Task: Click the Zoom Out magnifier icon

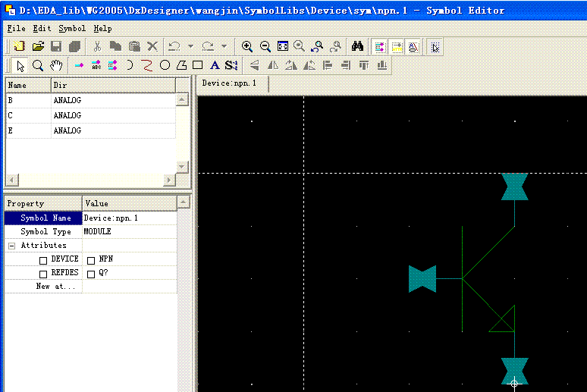Action: point(265,46)
